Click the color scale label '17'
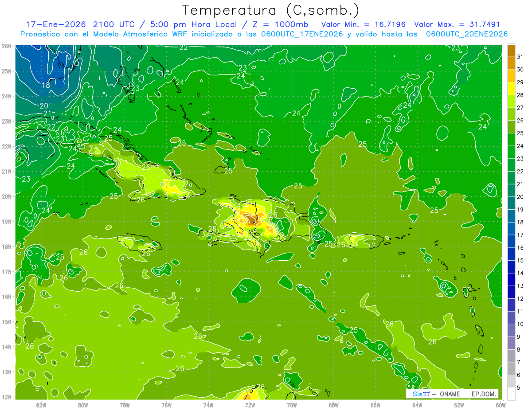532x411 pixels. coord(520,235)
